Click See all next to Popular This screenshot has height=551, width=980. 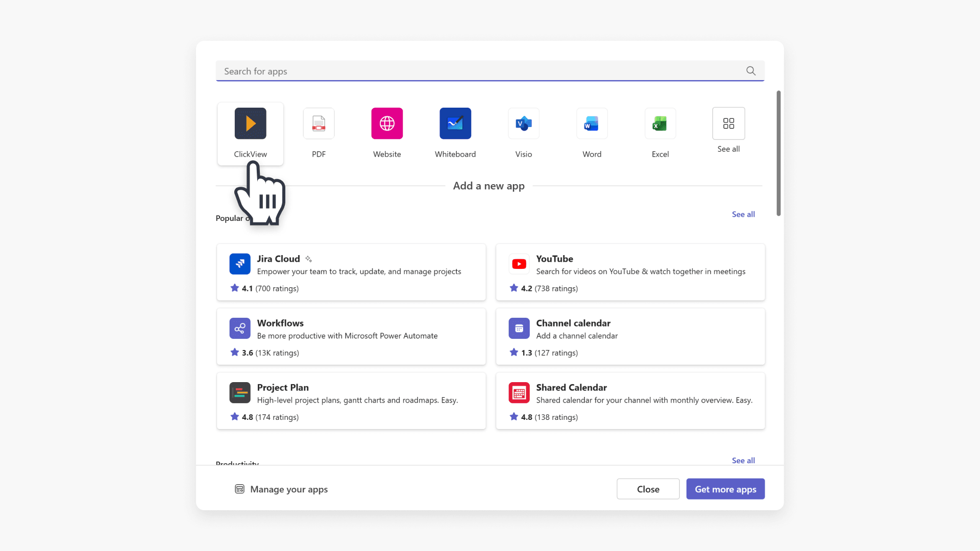pyautogui.click(x=743, y=214)
